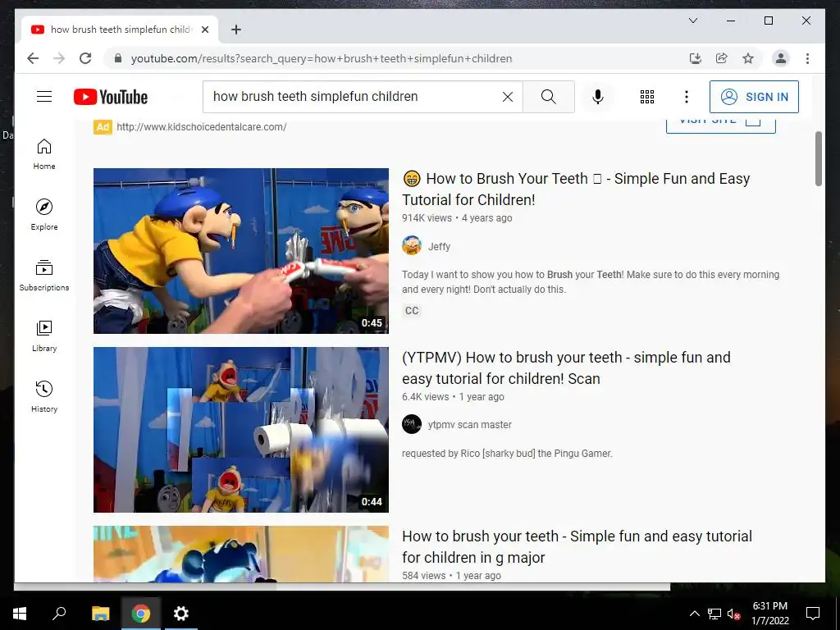Click the browser forward arrow
Screen dimensions: 840x630
59,58
